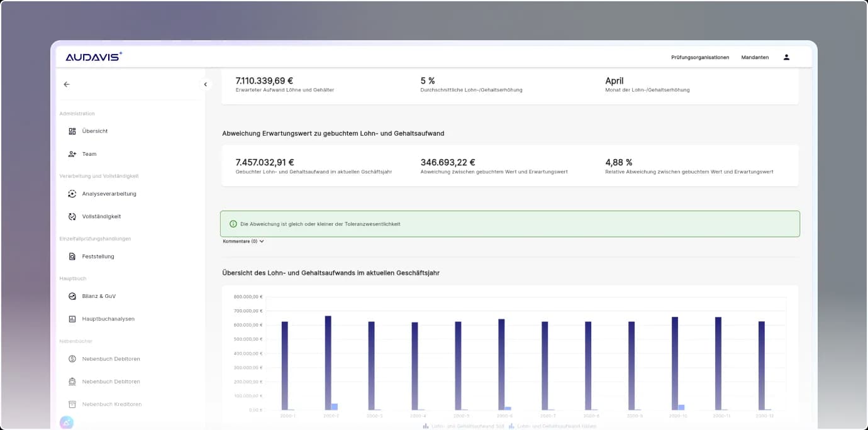The image size is (868, 430).
Task: Click the Feststellung document search icon
Action: pos(72,256)
